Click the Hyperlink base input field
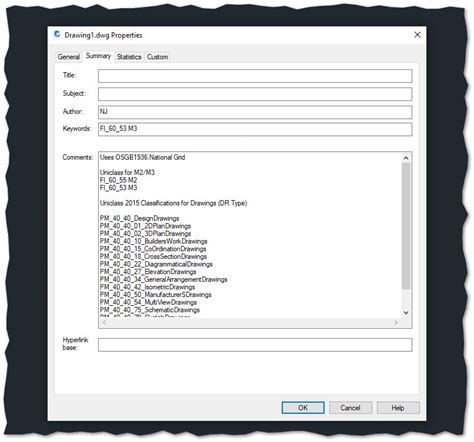 (255, 345)
